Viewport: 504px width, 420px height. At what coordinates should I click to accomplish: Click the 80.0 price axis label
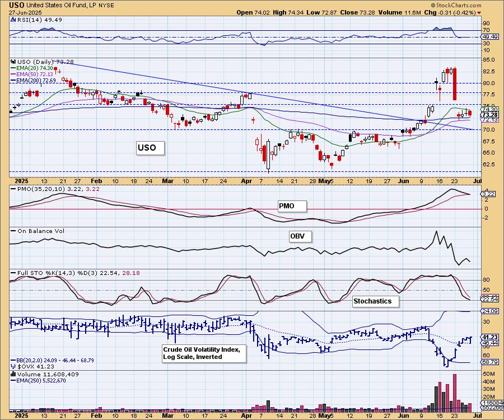[488, 83]
